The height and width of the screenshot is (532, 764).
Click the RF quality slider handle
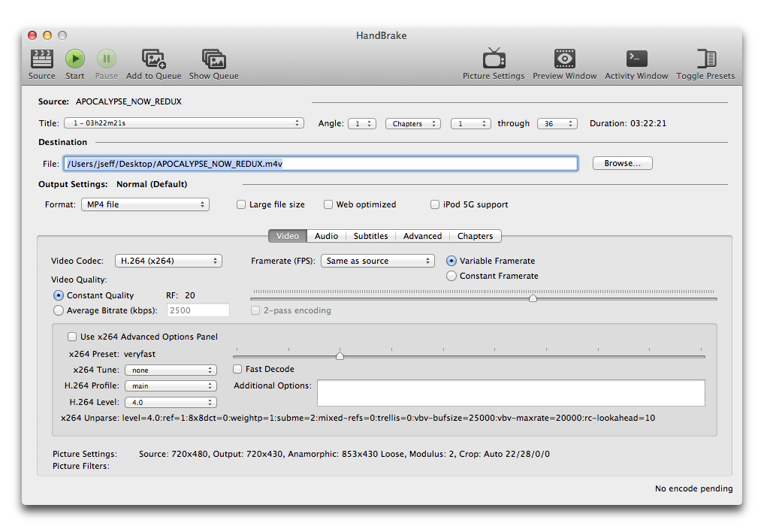click(533, 298)
